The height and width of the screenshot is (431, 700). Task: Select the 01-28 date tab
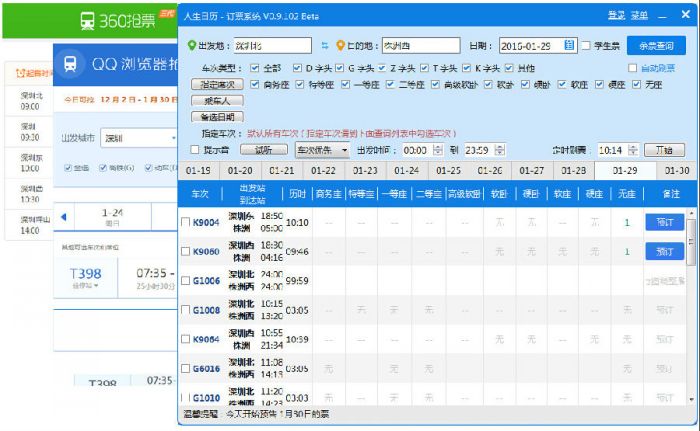573,171
